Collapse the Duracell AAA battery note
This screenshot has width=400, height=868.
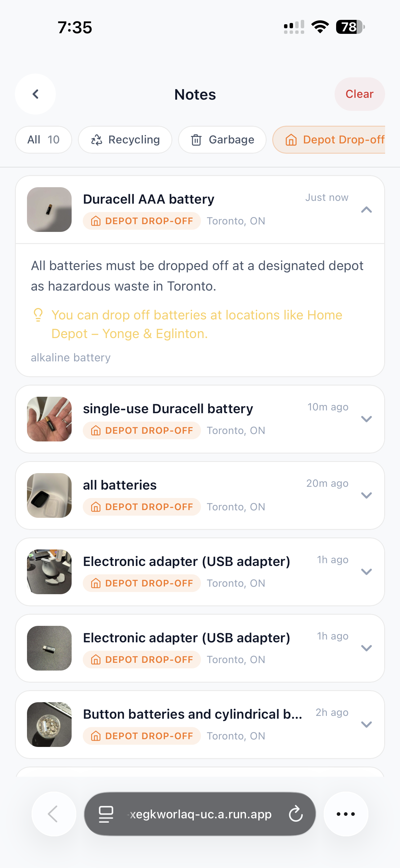coord(366,210)
